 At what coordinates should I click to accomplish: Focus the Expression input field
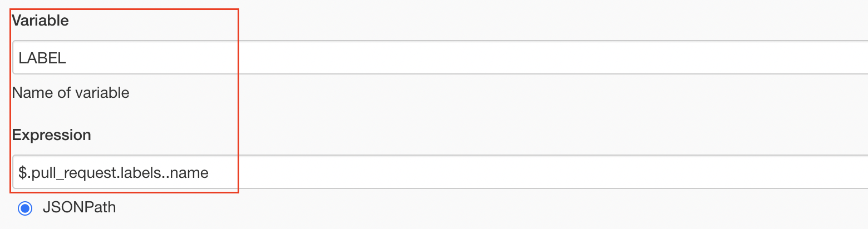coord(440,172)
